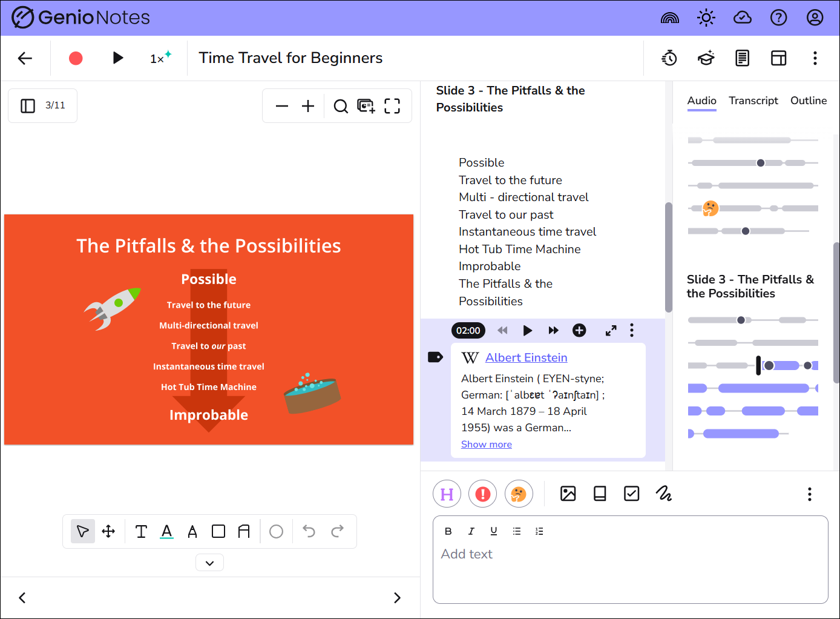The width and height of the screenshot is (840, 619).
Task: Click the audio playhead marker in waveform
Action: click(x=758, y=365)
